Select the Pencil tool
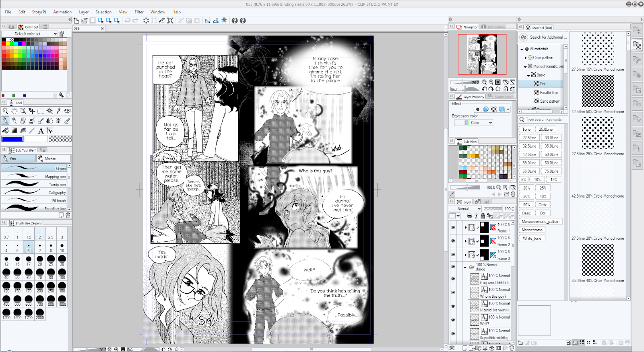This screenshot has height=352, width=644. pos(14,120)
